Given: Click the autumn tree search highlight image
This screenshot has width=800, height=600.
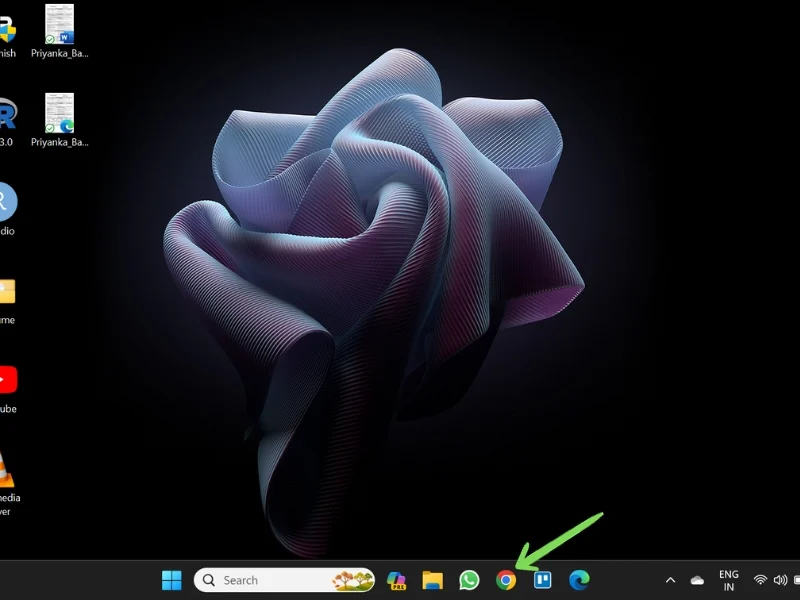Looking at the screenshot, I should 353,580.
